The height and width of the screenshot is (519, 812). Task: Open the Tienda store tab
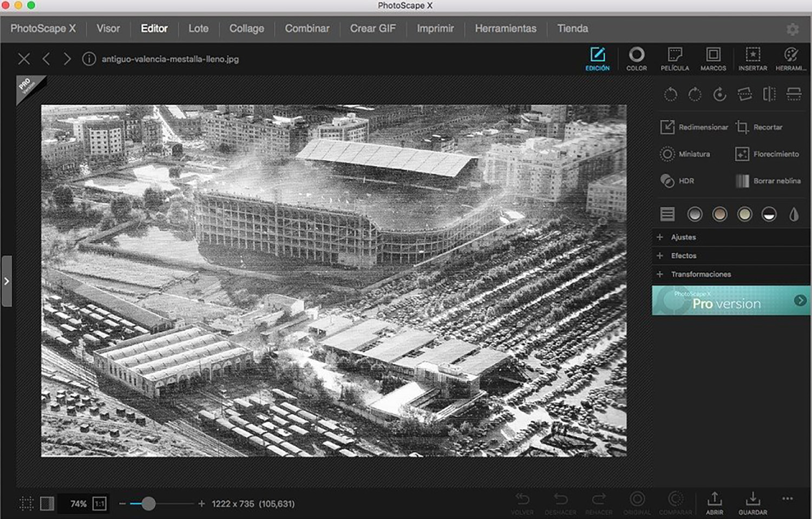click(x=573, y=29)
